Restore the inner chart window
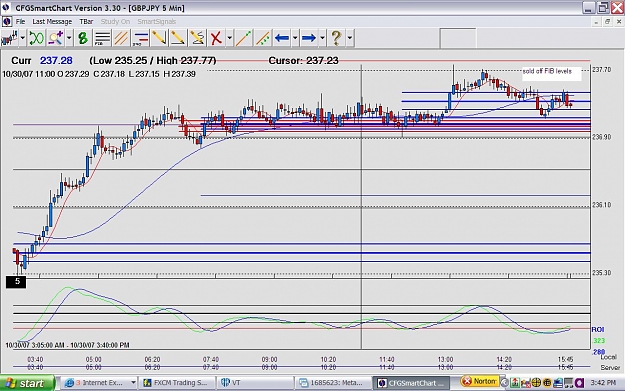Screen dimensions: 625x391 pyautogui.click(x=607, y=22)
